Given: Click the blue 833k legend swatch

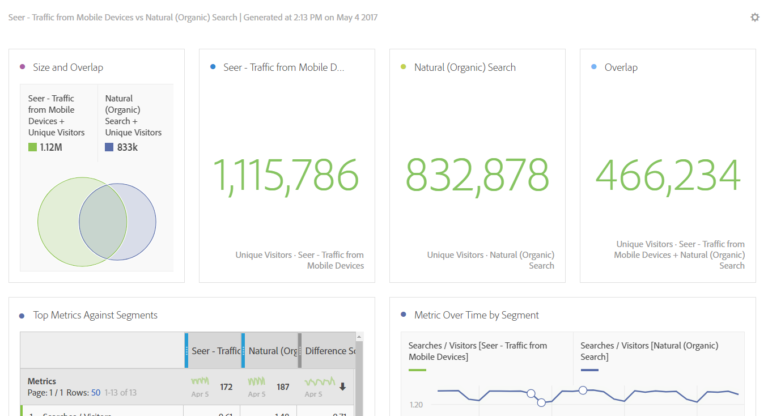Looking at the screenshot, I should pyautogui.click(x=110, y=148).
